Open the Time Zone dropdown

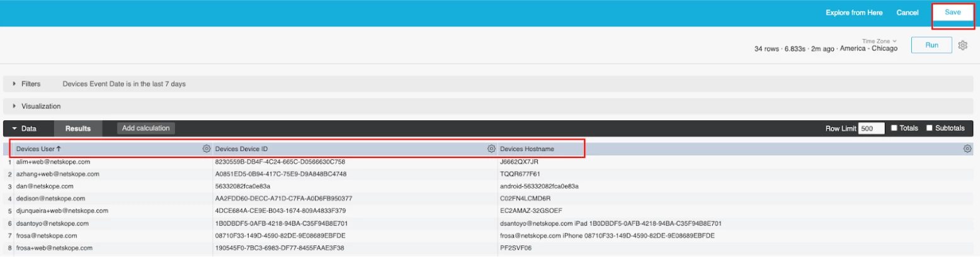[x=879, y=41]
